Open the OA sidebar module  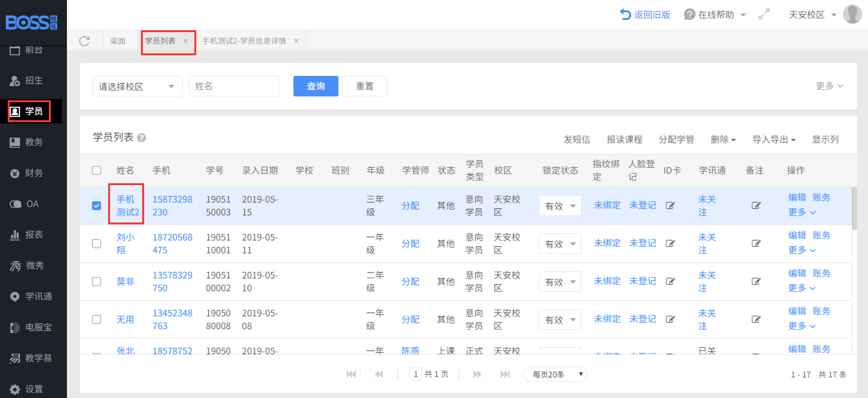pos(24,204)
